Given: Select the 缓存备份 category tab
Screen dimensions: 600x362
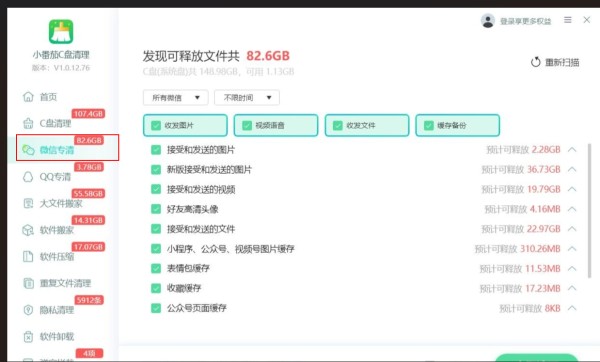Looking at the screenshot, I should pyautogui.click(x=458, y=125).
